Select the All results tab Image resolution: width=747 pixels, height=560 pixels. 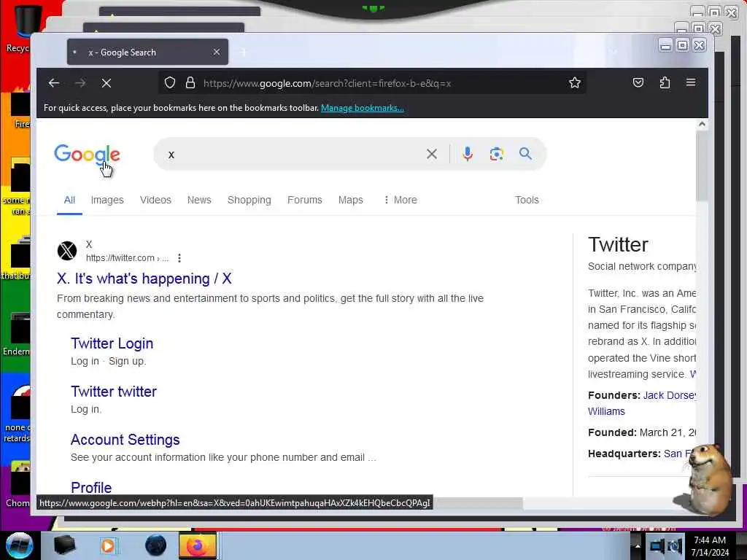point(69,200)
